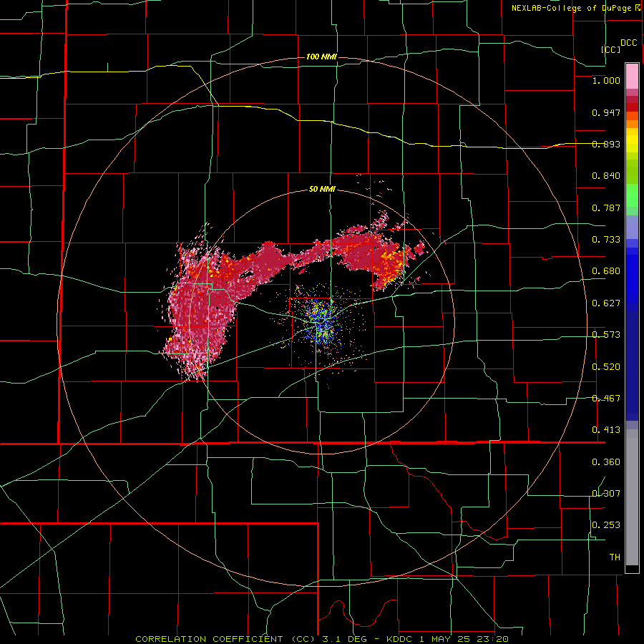Select the 0.253 scale value

coord(606,525)
